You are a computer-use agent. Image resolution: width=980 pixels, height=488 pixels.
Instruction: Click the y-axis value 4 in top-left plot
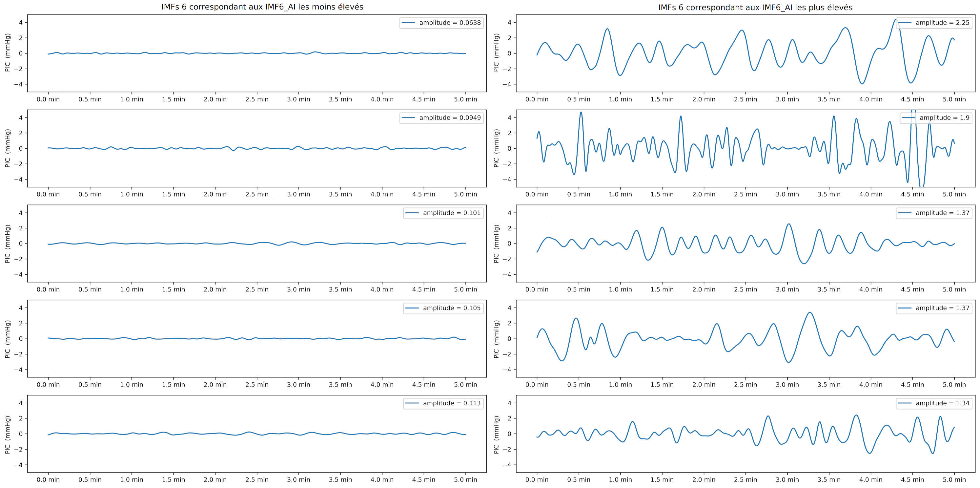pyautogui.click(x=21, y=22)
